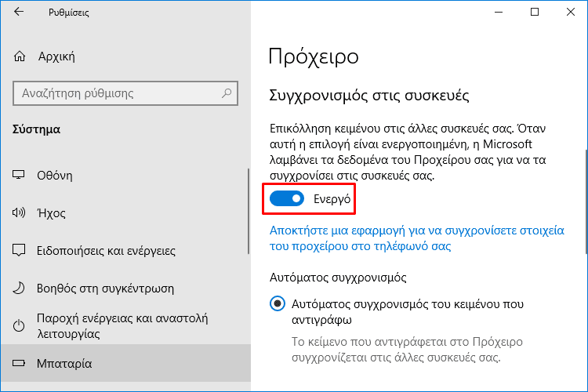Click the power icon for Παροχή ενέργειας
Screen dimensions: 588x392
pos(19,325)
